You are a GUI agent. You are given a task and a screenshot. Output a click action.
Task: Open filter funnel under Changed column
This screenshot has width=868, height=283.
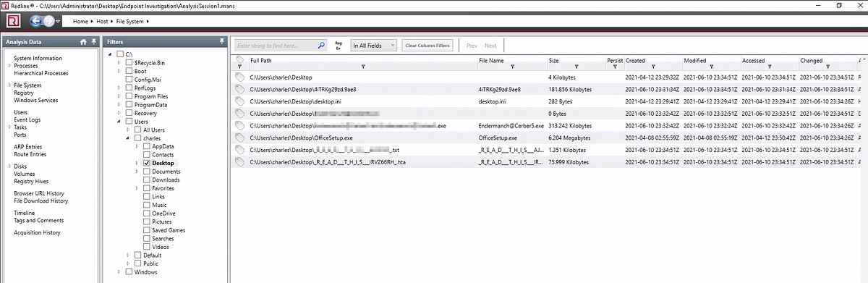[828, 67]
